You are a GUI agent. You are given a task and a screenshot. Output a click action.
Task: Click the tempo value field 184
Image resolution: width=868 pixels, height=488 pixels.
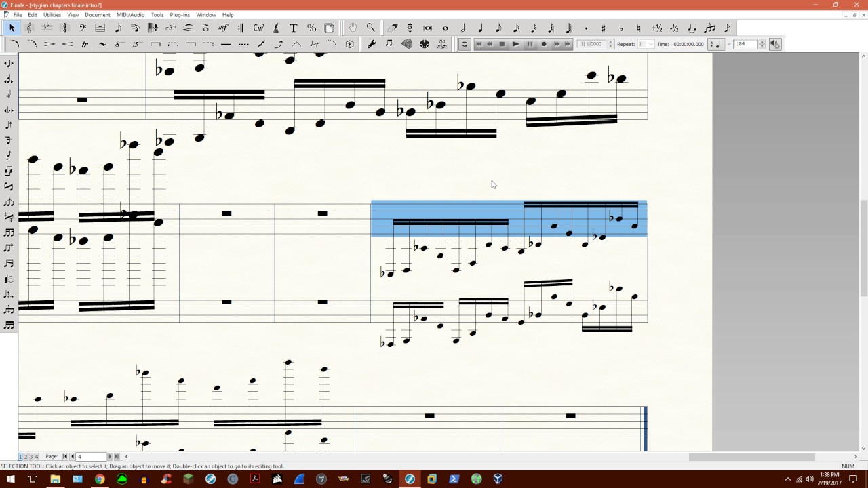746,44
